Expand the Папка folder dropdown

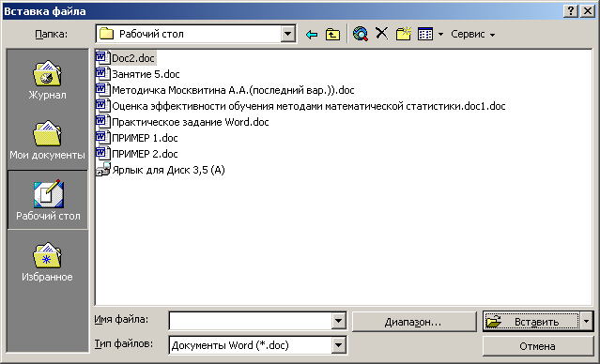287,34
